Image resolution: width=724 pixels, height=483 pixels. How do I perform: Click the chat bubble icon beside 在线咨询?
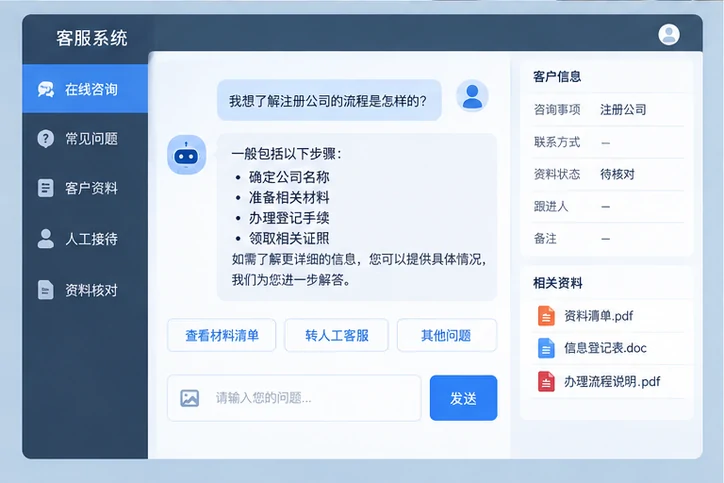click(x=46, y=89)
